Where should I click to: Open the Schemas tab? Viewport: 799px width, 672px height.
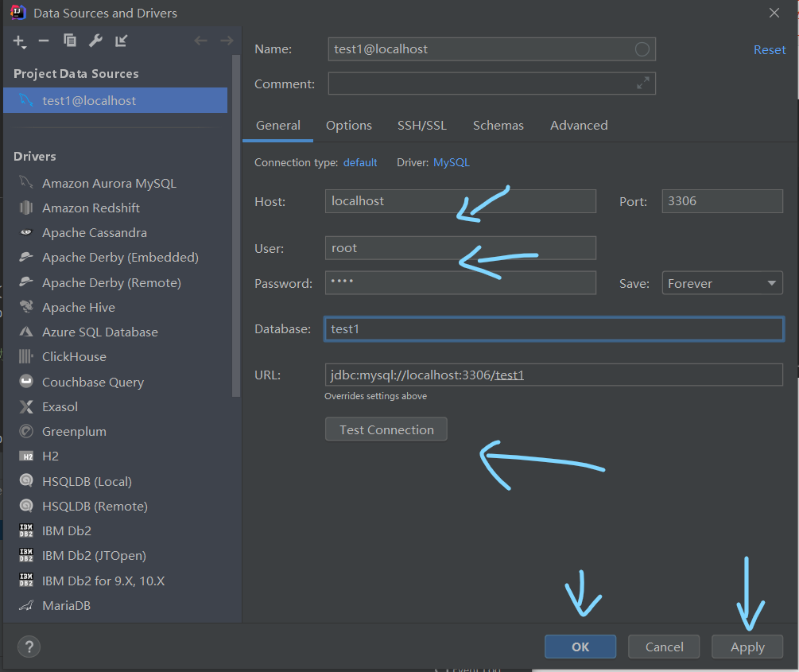pyautogui.click(x=498, y=126)
